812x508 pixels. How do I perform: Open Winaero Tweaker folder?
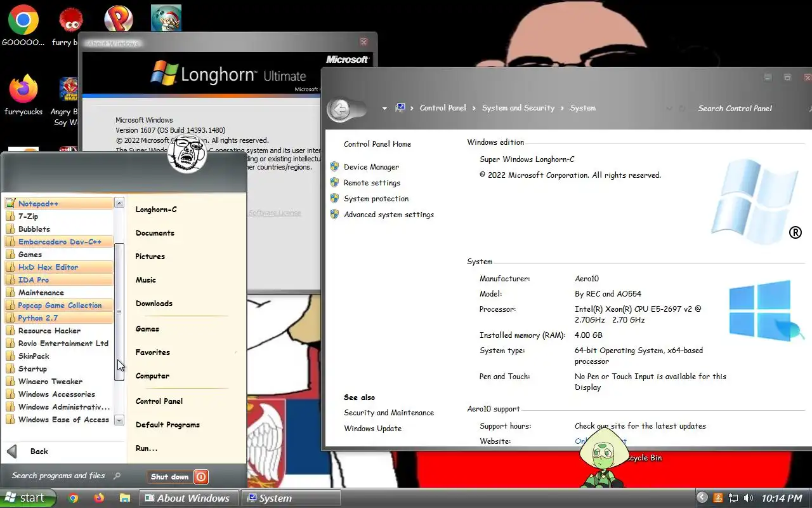pyautogui.click(x=58, y=381)
